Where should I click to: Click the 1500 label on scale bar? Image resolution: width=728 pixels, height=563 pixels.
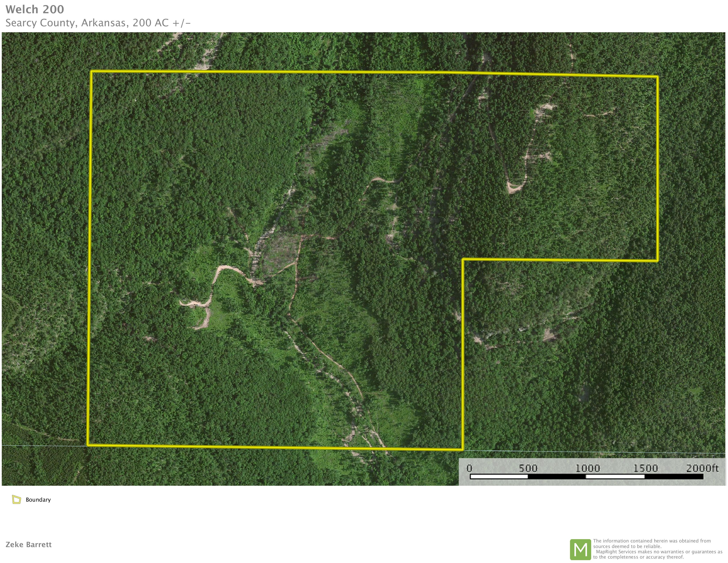645,468
